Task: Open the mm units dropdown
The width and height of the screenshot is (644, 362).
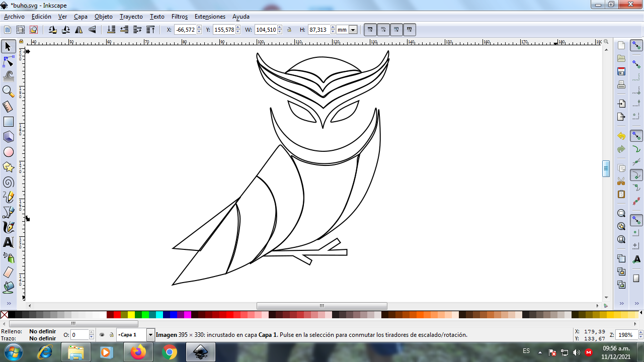Action: pos(353,30)
